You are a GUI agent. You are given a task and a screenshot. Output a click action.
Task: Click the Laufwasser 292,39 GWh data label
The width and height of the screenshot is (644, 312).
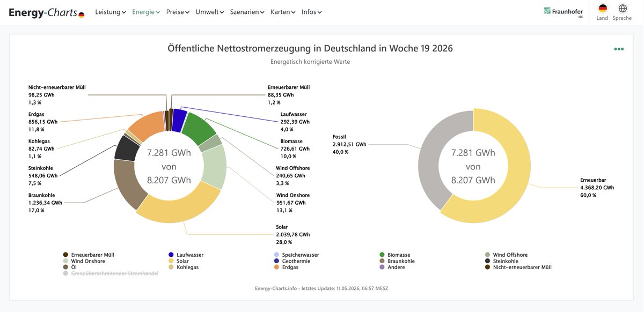[x=295, y=122]
